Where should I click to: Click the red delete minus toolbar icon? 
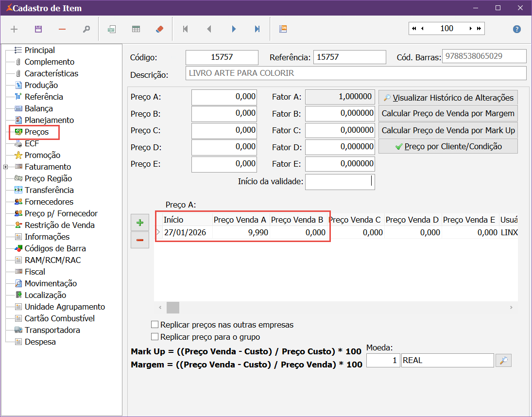pyautogui.click(x=62, y=29)
